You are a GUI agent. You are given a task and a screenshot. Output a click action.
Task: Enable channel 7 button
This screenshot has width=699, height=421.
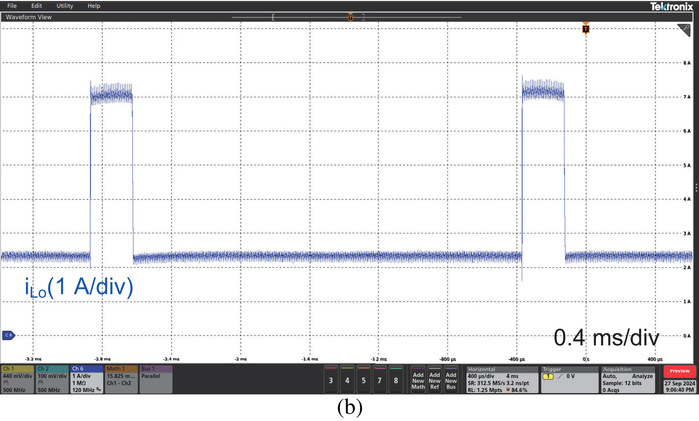[x=380, y=381]
